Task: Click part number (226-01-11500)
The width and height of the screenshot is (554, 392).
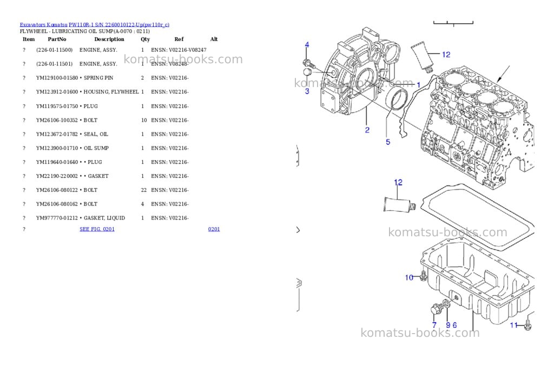Action: 55,50
